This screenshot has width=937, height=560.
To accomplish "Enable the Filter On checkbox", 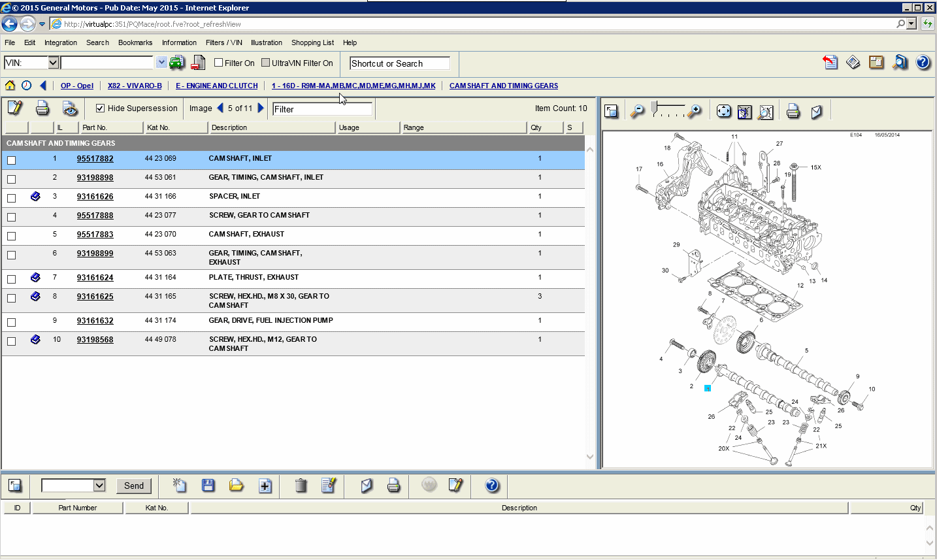I will click(219, 63).
